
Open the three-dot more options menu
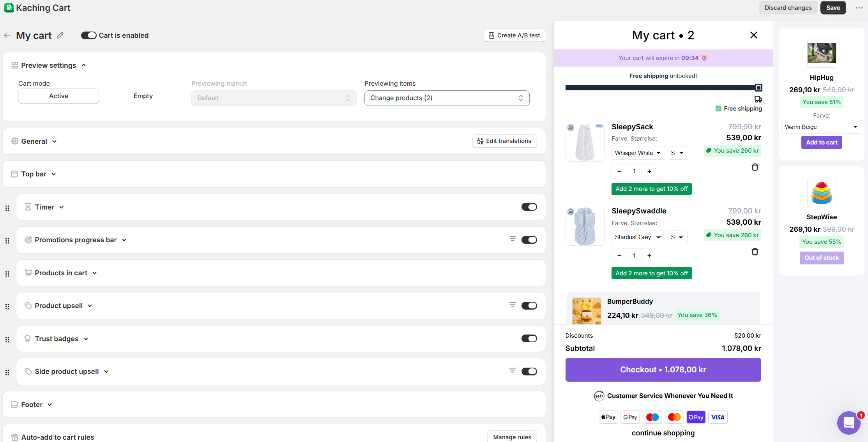tap(859, 8)
